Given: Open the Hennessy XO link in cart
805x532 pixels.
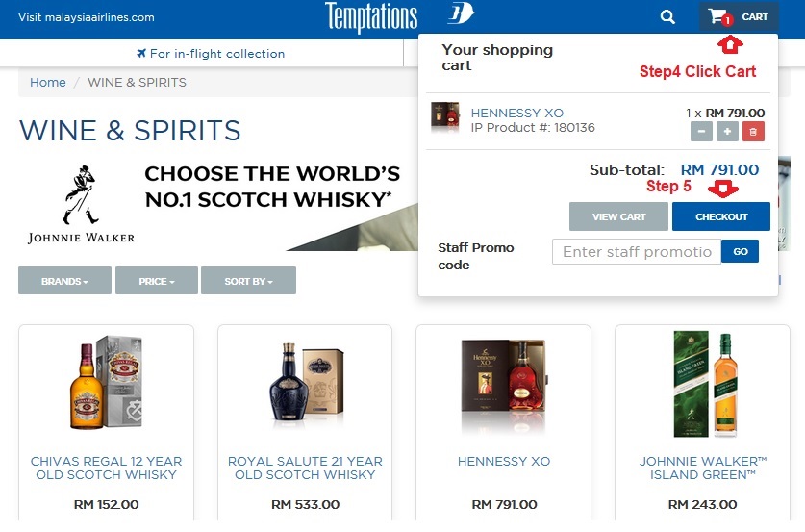Looking at the screenshot, I should click(516, 113).
